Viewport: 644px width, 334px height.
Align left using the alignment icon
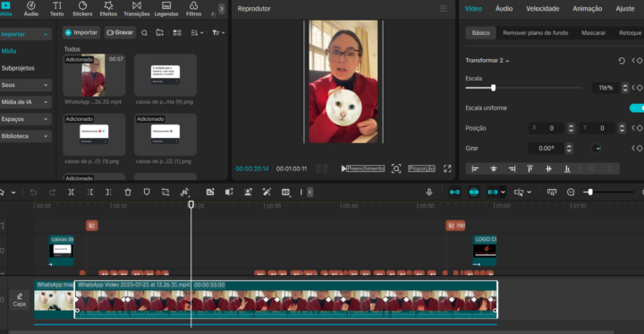[x=475, y=168]
